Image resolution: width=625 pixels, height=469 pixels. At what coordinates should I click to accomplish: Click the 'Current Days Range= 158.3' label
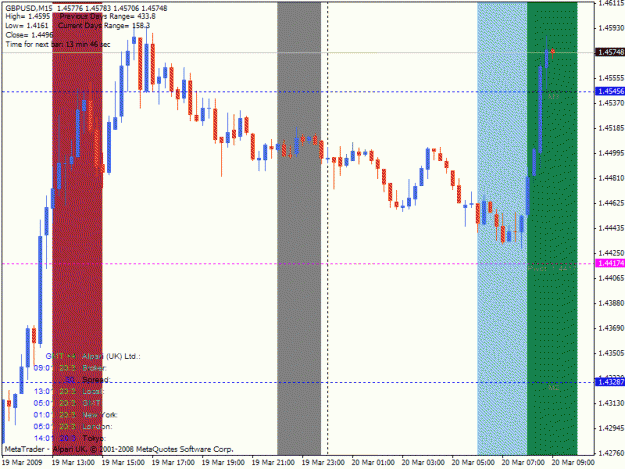pyautogui.click(x=104, y=26)
